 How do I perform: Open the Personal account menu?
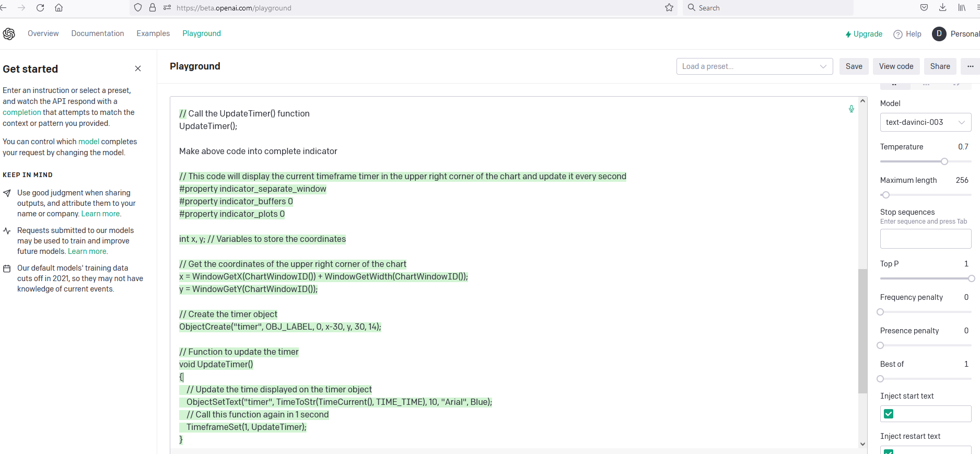click(955, 34)
